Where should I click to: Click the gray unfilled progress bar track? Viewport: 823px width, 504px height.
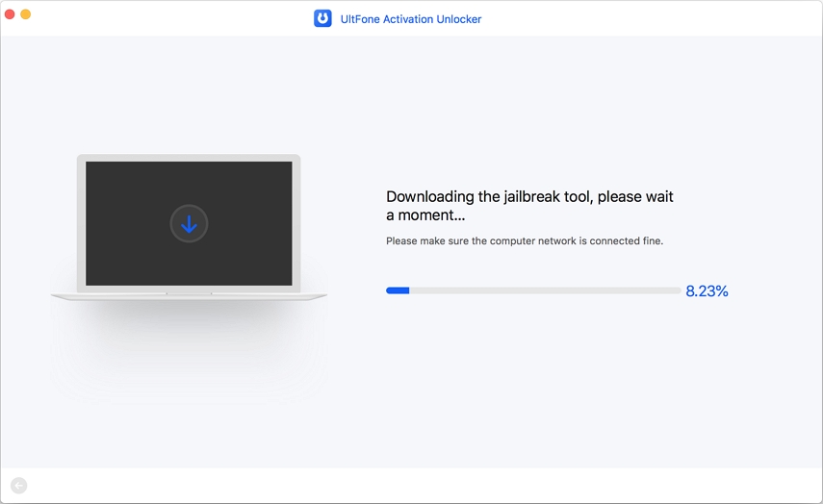click(x=539, y=290)
